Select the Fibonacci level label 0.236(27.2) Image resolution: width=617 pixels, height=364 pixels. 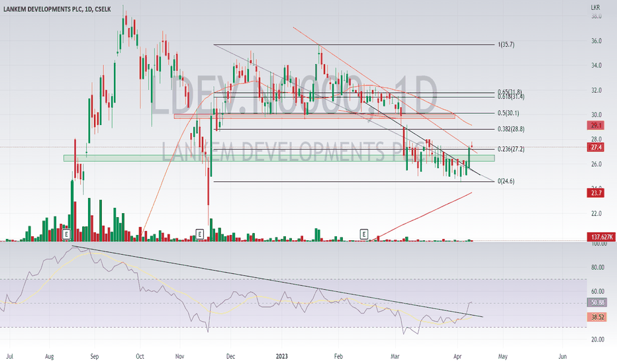tap(511, 149)
